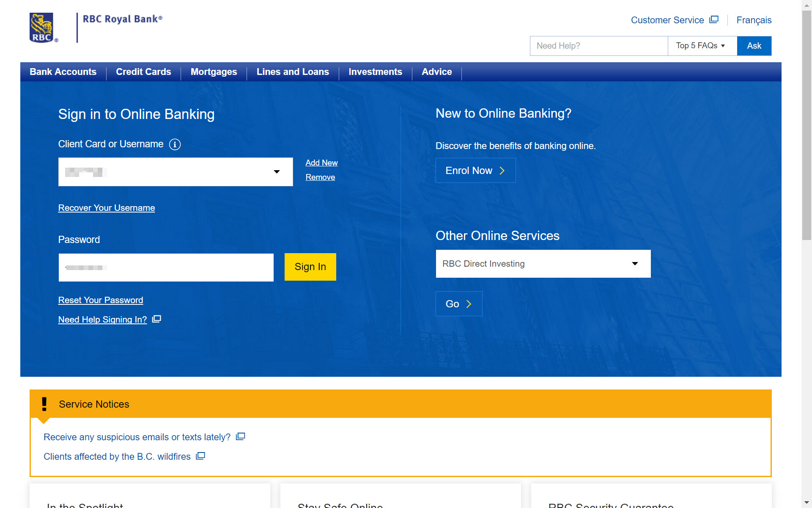
Task: Click the arrow chevron on the Go button
Action: tap(469, 304)
